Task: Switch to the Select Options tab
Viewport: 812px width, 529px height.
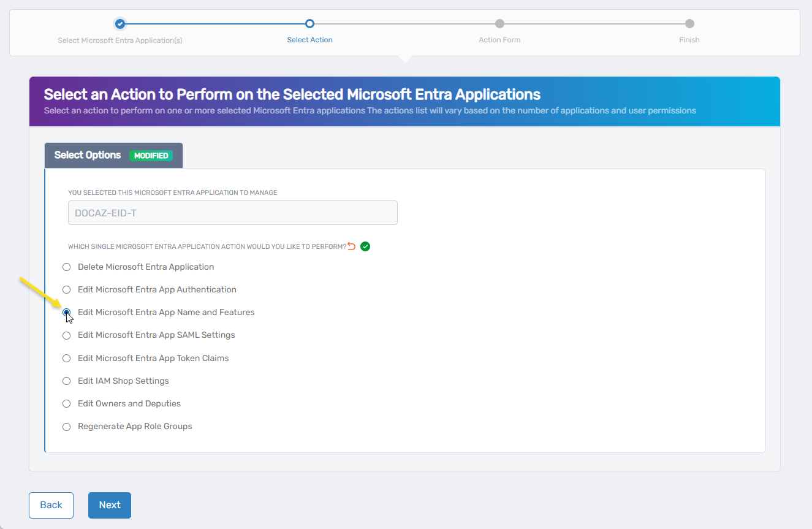Action: (x=87, y=155)
